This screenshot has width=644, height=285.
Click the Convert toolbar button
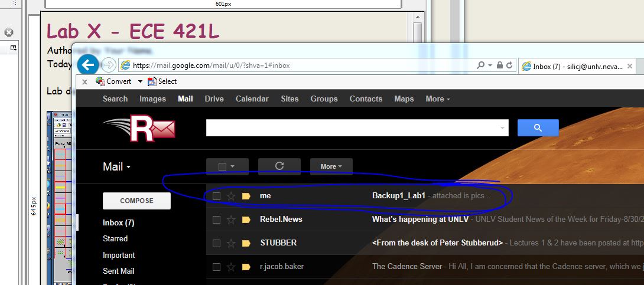[113, 81]
